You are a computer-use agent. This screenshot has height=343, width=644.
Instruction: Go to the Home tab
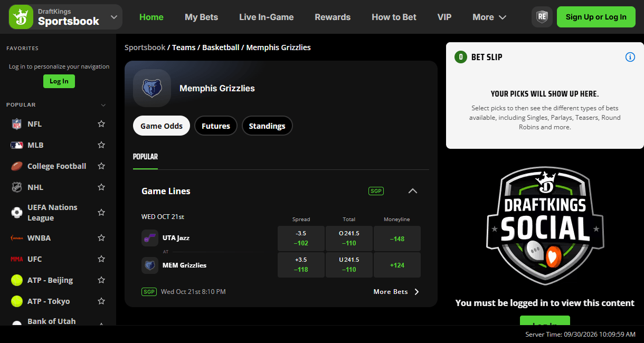click(x=151, y=17)
